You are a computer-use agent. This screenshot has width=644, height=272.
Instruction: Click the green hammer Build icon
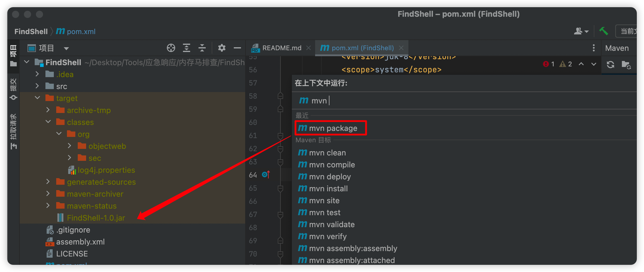(604, 31)
